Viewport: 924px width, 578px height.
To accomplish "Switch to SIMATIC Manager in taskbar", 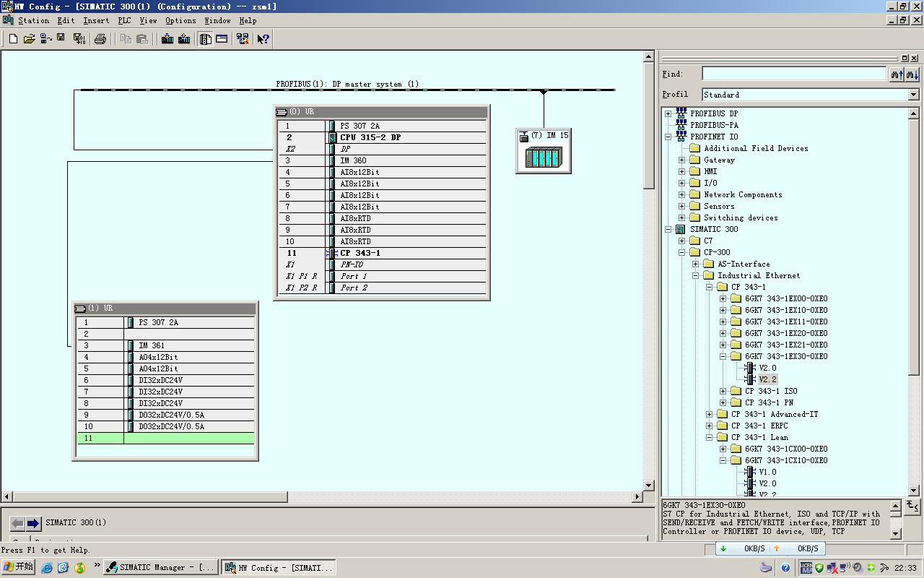I will click(160, 568).
